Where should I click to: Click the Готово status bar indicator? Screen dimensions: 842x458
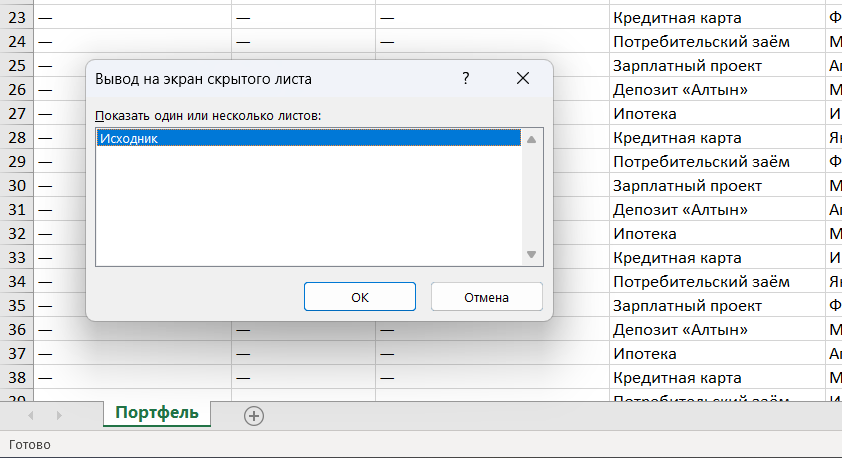click(30, 445)
